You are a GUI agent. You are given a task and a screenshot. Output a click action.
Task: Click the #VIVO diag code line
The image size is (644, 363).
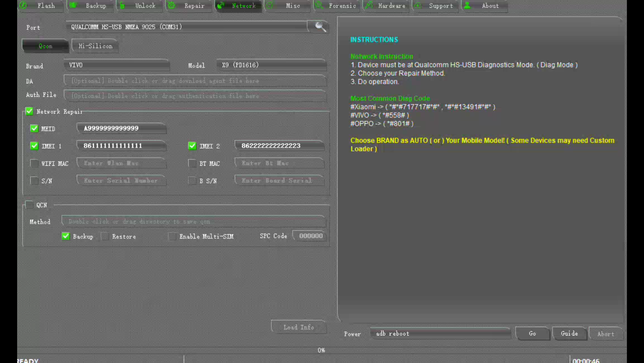click(x=379, y=115)
